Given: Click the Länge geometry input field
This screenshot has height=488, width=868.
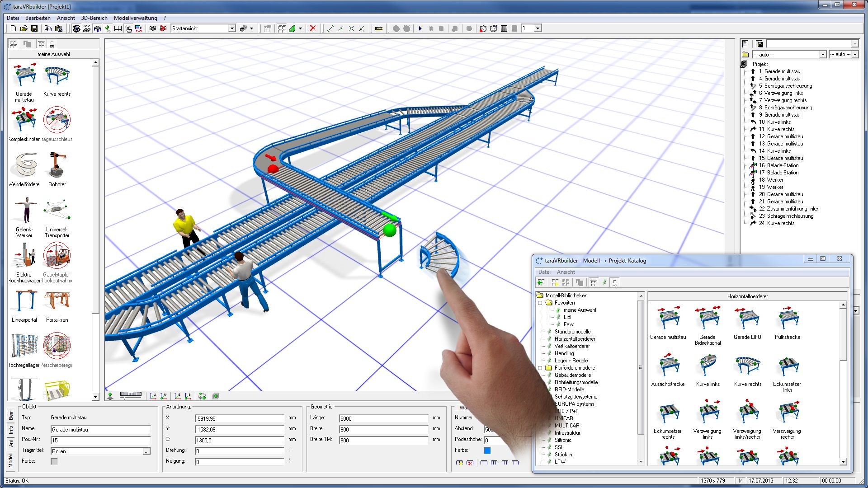Looking at the screenshot, I should pyautogui.click(x=383, y=418).
